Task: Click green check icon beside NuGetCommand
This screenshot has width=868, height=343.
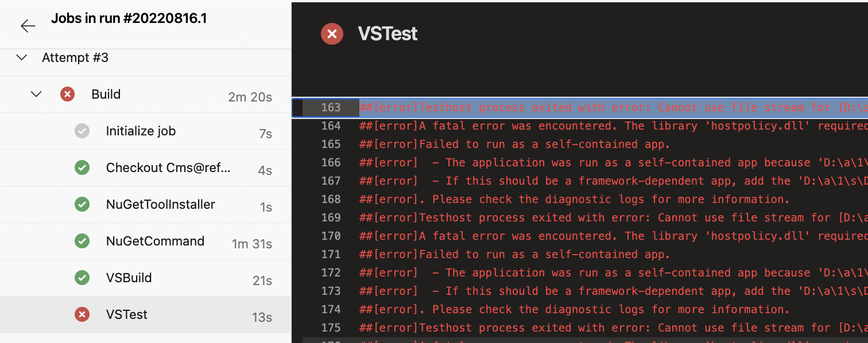Action: [x=82, y=241]
